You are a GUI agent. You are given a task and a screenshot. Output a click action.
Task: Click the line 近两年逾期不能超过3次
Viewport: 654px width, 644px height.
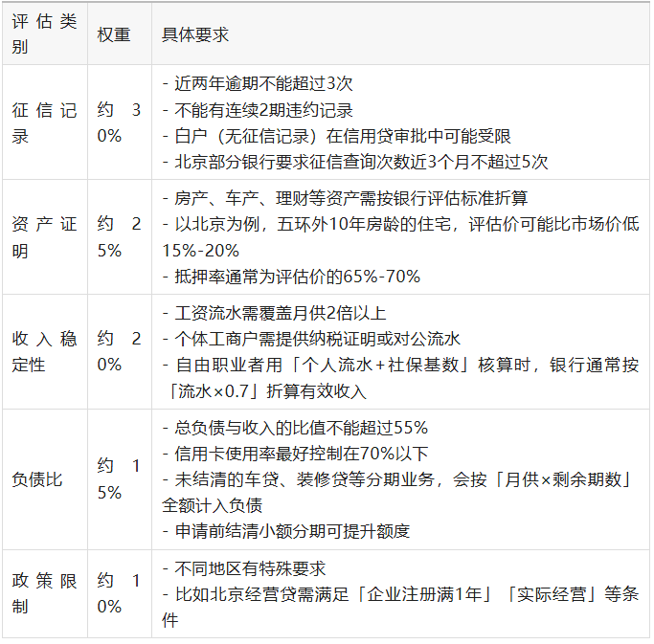click(x=258, y=83)
